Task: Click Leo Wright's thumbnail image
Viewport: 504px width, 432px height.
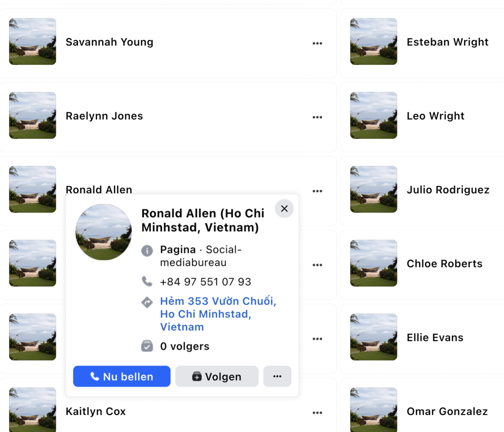Action: (373, 116)
